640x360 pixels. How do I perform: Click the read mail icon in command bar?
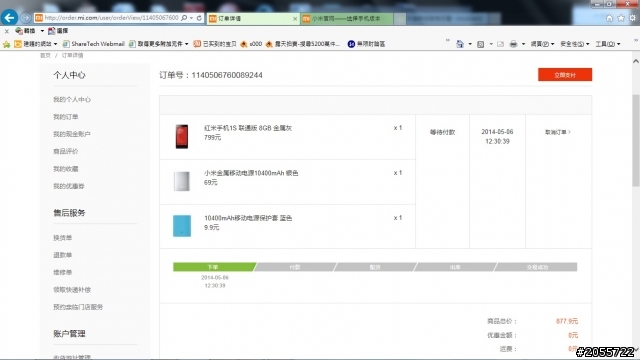tap(500, 44)
